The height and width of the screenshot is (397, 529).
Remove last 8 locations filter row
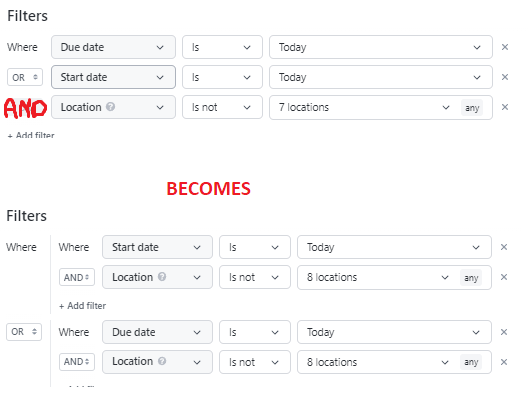[504, 362]
